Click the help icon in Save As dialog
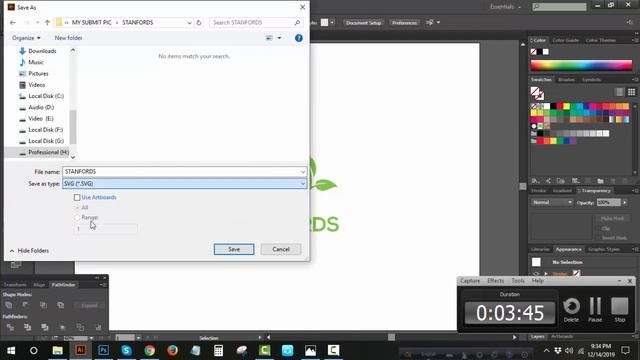This screenshot has width=640, height=360. point(299,38)
